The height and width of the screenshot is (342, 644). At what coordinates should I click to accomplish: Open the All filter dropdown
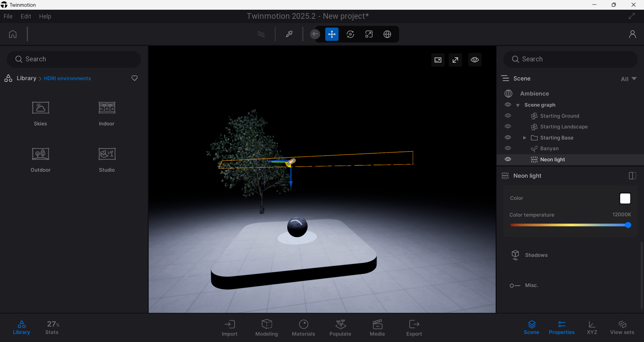pyautogui.click(x=628, y=79)
